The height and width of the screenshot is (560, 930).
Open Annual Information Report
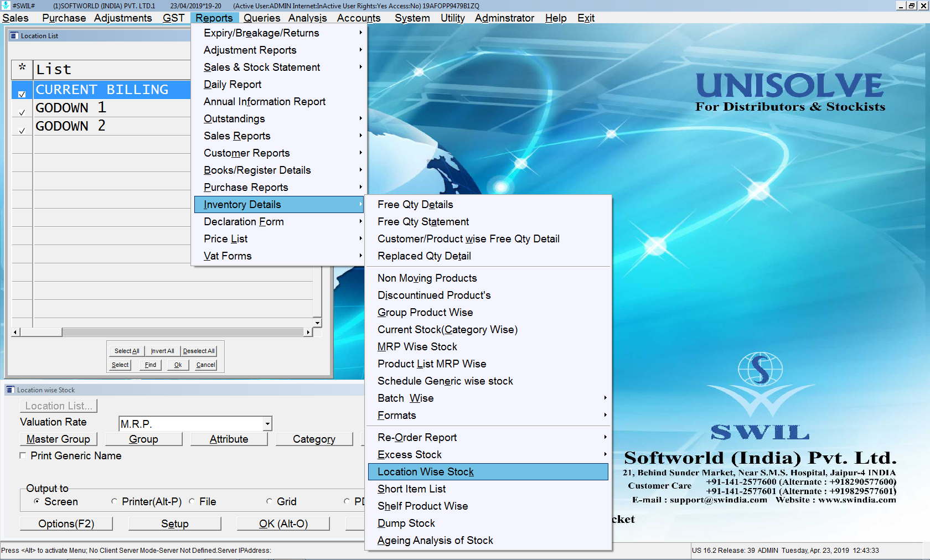(278, 101)
